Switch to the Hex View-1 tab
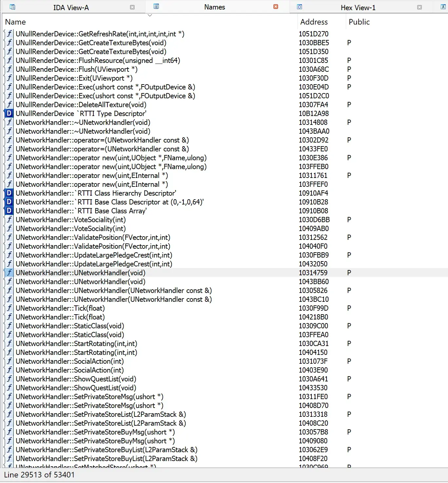The width and height of the screenshot is (448, 483). click(358, 7)
